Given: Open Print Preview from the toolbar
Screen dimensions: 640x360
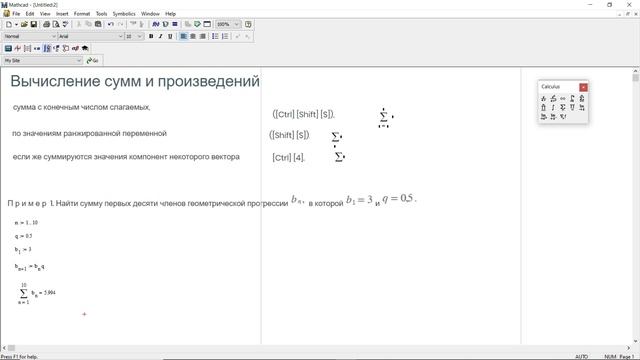Looking at the screenshot, I should point(56,24).
